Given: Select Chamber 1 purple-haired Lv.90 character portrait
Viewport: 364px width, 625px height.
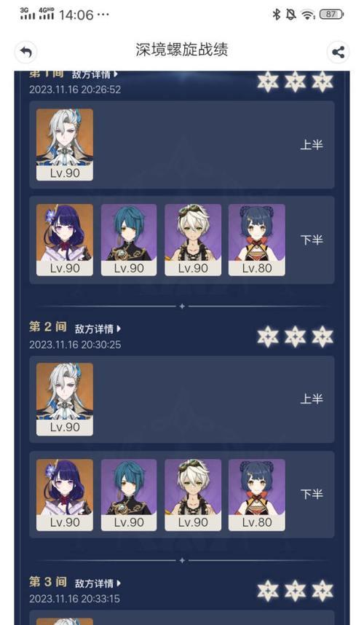Looking at the screenshot, I should [x=65, y=240].
